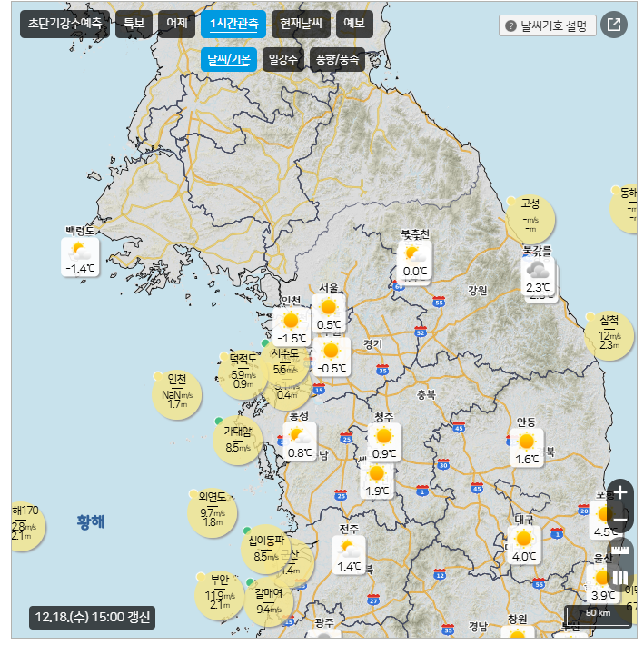
Task: Click the 해170 buoy marker
Action: point(26,527)
